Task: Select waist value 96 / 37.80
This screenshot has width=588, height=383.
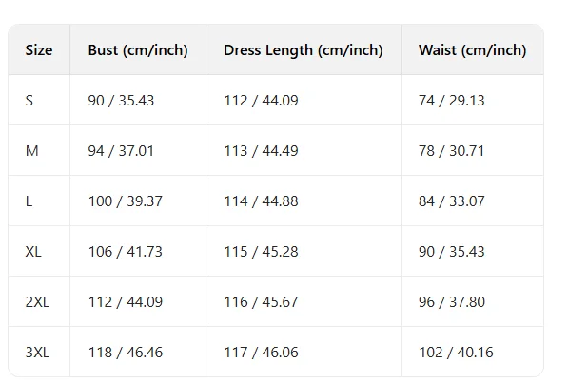Action: [x=452, y=301]
